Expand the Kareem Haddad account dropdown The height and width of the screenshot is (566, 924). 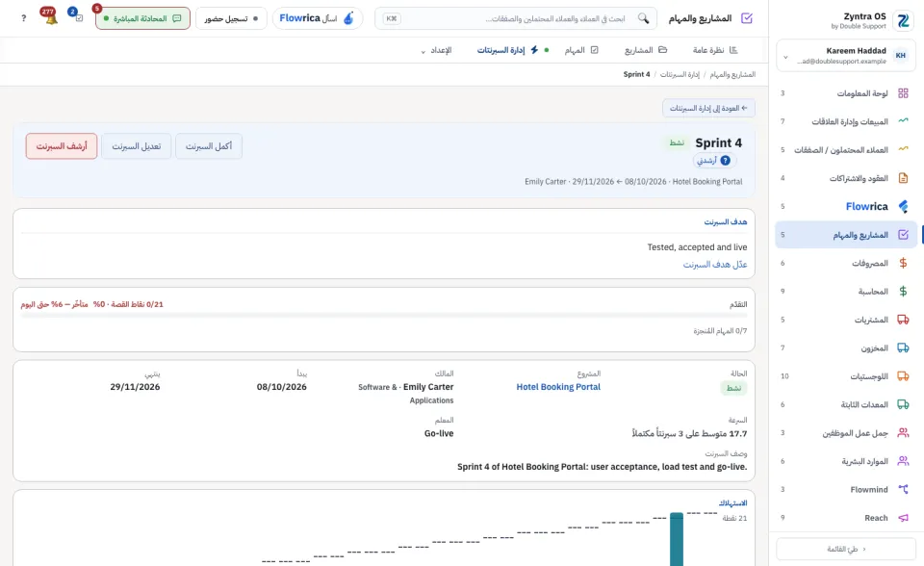[785, 57]
